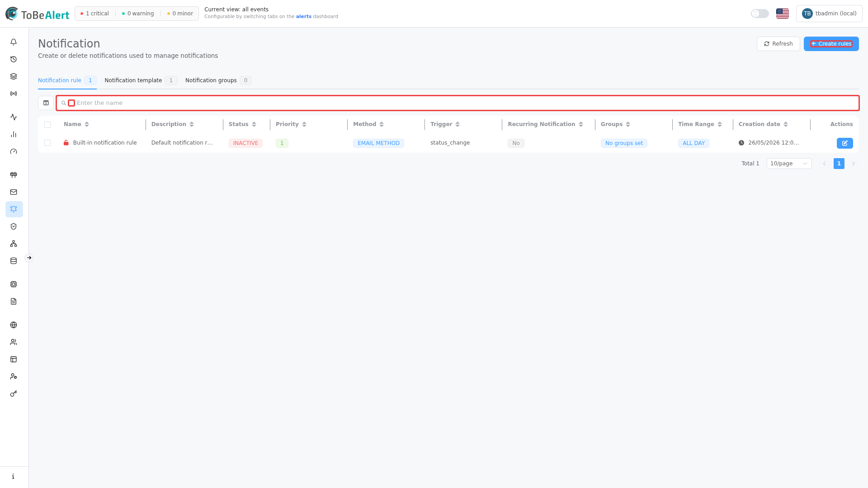
Task: Check the select-all checkbox in table header
Action: (x=47, y=125)
